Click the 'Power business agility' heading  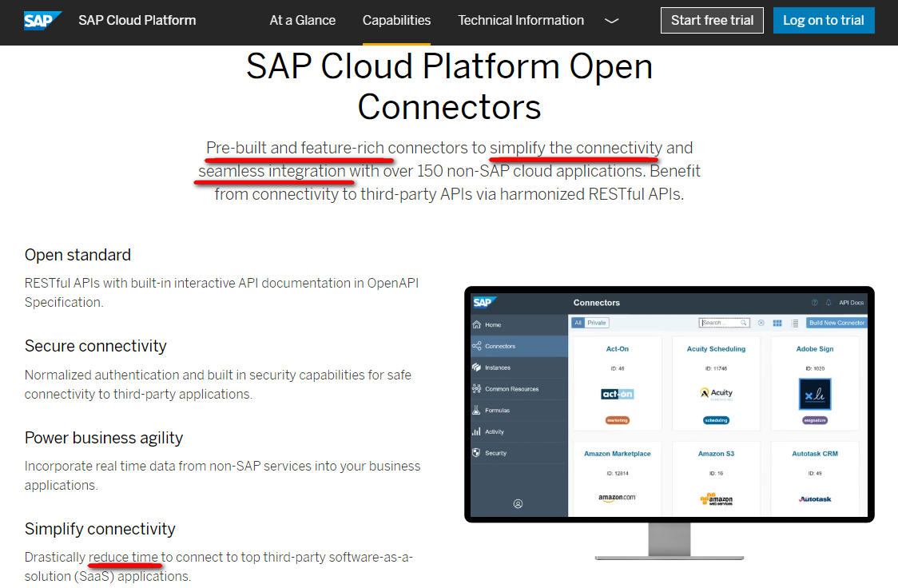tap(104, 438)
